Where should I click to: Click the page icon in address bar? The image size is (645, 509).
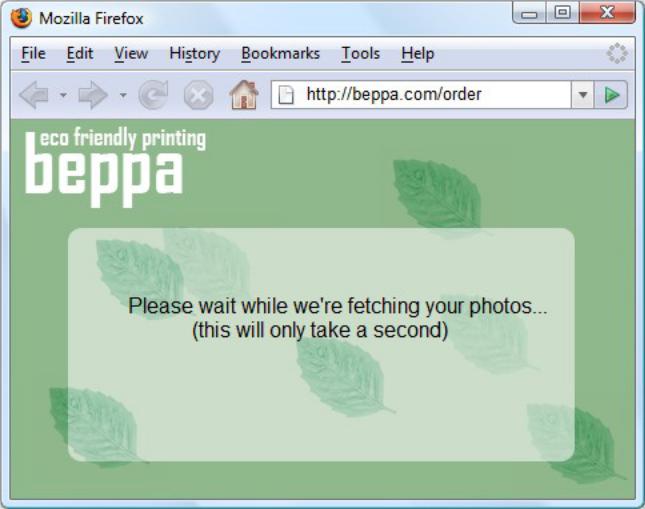tap(286, 95)
